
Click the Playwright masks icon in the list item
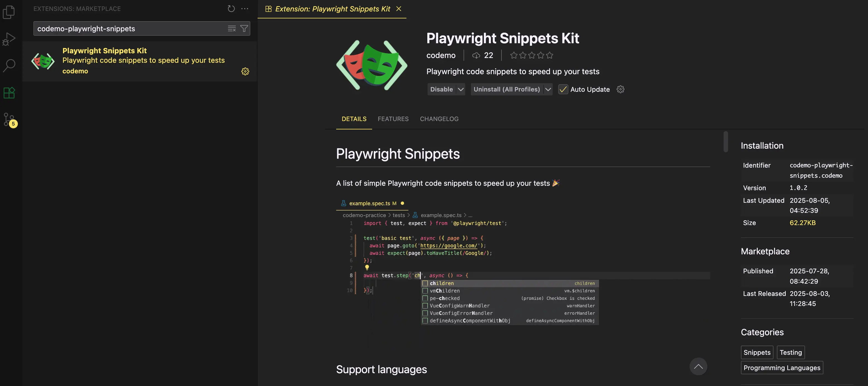[43, 61]
